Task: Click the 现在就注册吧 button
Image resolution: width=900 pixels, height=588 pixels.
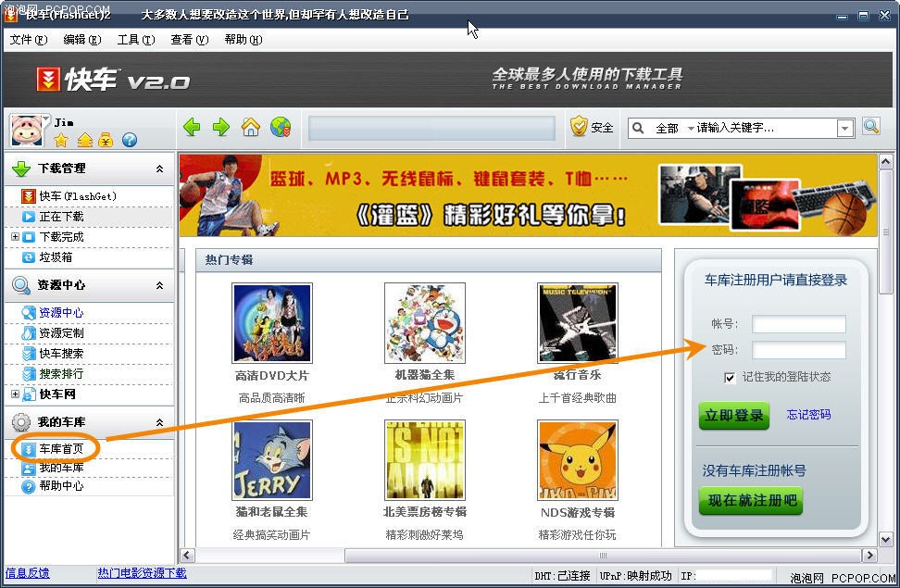Action: 751,500
